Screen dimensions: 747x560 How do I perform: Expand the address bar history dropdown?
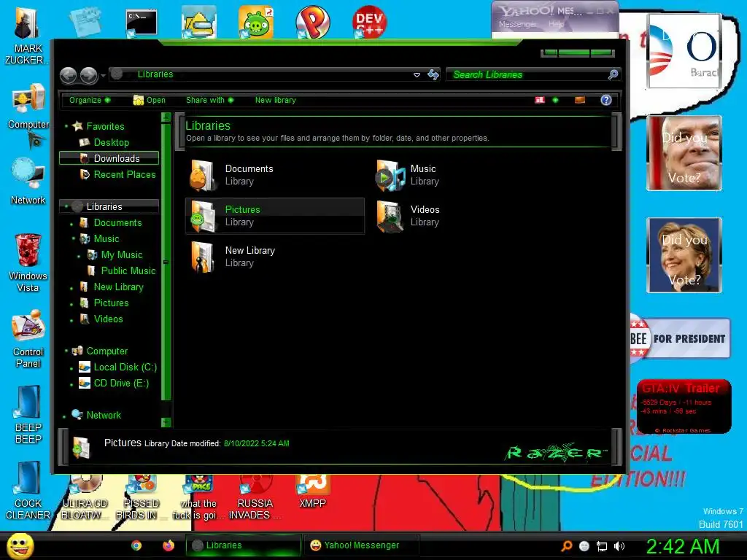(x=417, y=75)
